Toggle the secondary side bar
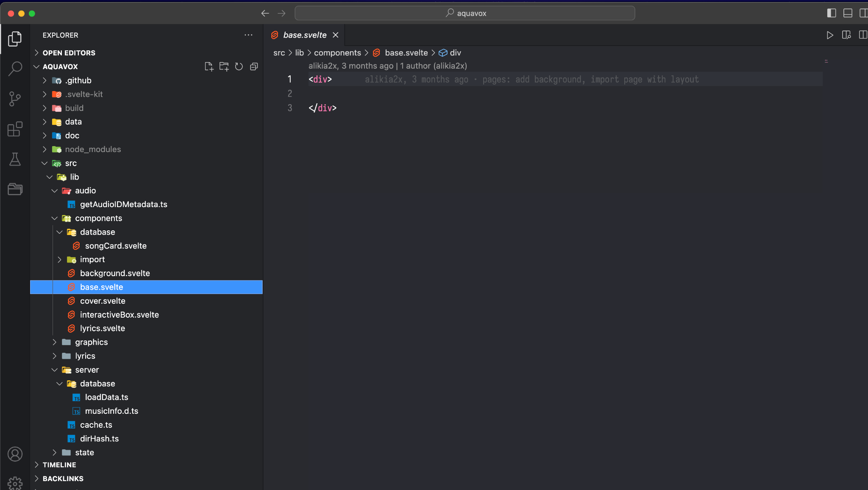 [863, 13]
